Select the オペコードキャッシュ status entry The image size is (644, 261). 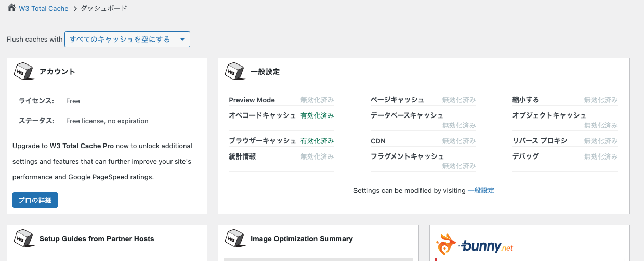click(x=317, y=115)
